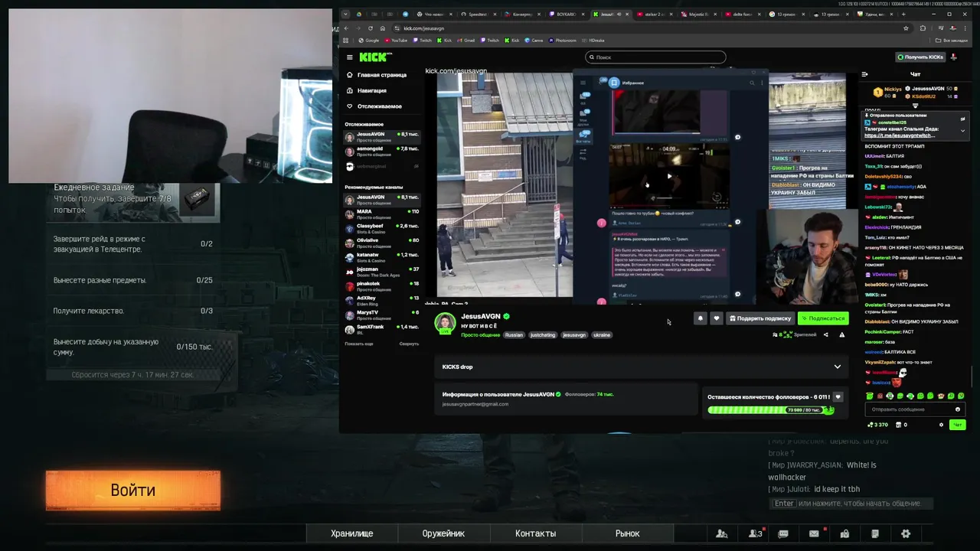
Task: Click Показать еще under recommended channels
Action: pyautogui.click(x=359, y=344)
